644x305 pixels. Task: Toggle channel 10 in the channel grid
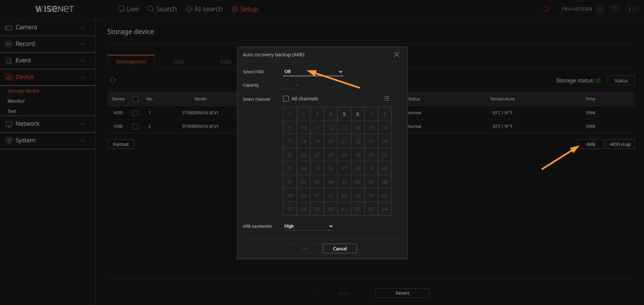303,128
